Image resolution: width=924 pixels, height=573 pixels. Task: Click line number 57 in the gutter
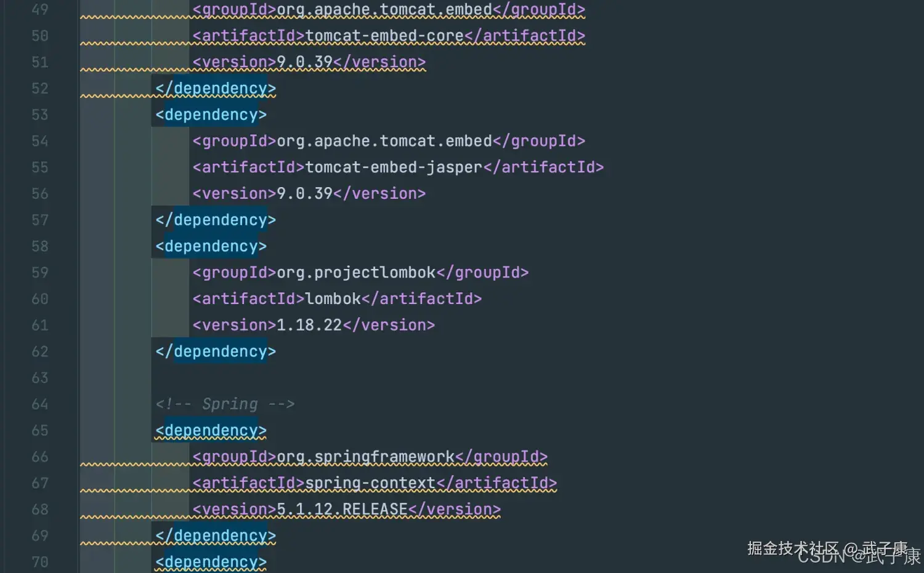tap(40, 220)
